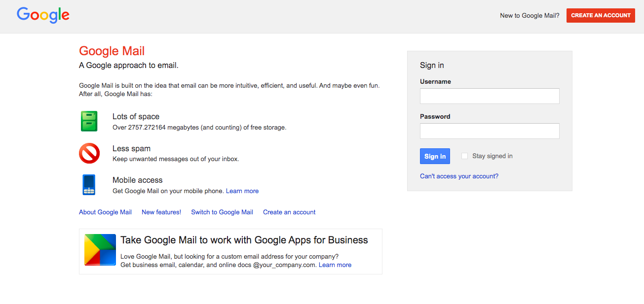Screen dimensions: 644x304
Task: Click the red no-spam prohibition icon
Action: coord(89,153)
